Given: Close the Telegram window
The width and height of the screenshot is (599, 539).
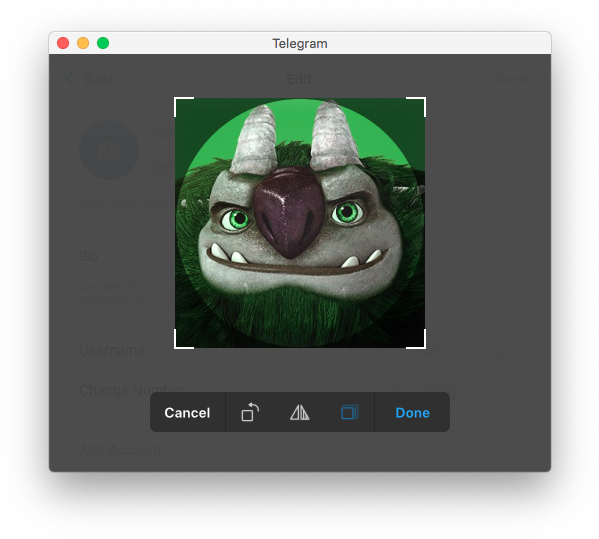Looking at the screenshot, I should point(63,43).
